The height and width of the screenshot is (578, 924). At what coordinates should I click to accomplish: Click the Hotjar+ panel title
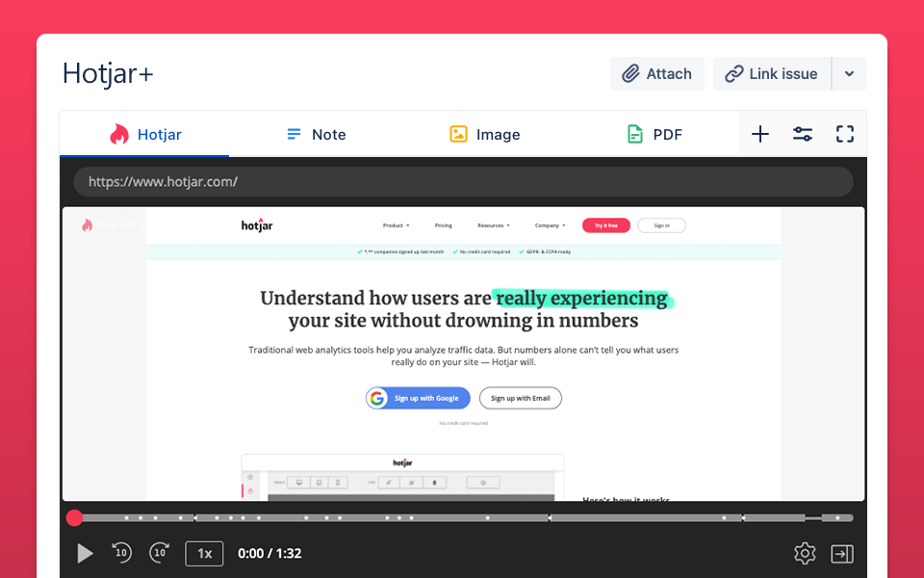pyautogui.click(x=108, y=74)
